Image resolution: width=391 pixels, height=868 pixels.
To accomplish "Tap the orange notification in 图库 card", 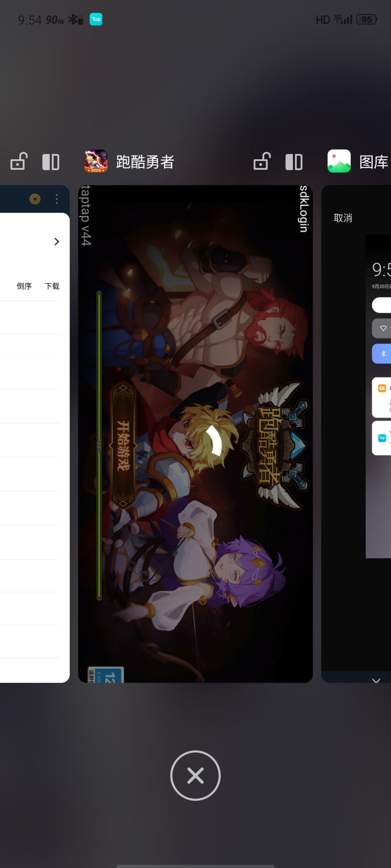I will [x=382, y=397].
